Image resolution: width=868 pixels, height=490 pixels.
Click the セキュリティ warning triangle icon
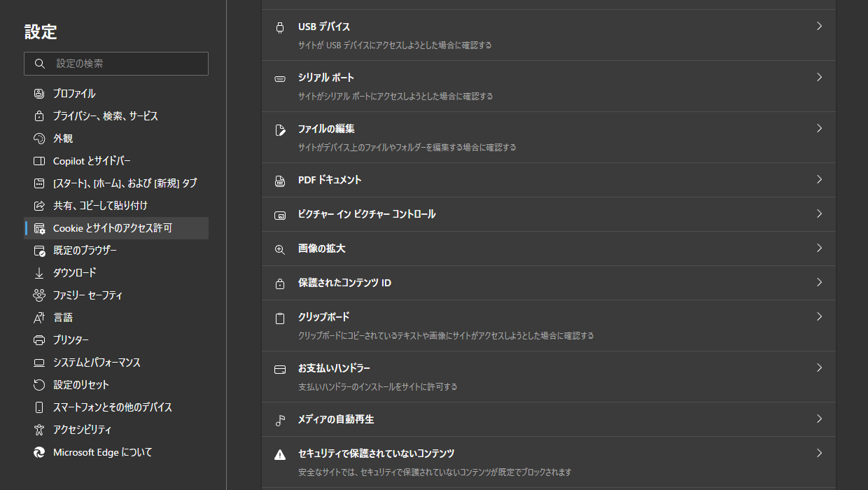click(280, 453)
